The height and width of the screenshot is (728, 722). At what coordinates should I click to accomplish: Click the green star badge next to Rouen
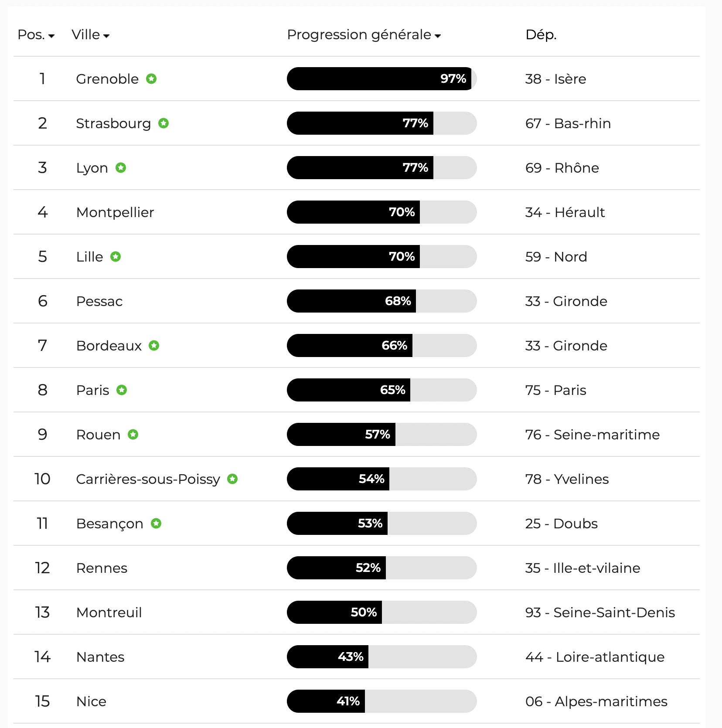tap(133, 435)
